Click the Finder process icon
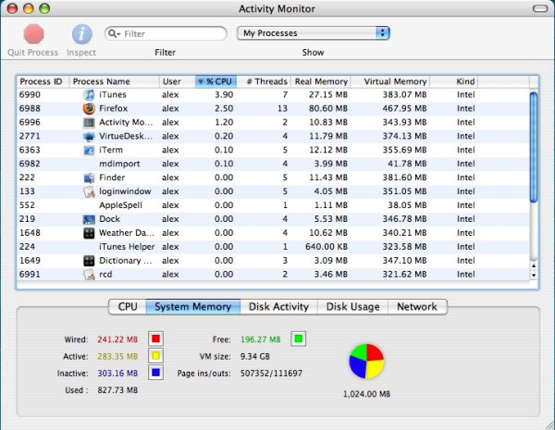555x430 pixels. (89, 178)
